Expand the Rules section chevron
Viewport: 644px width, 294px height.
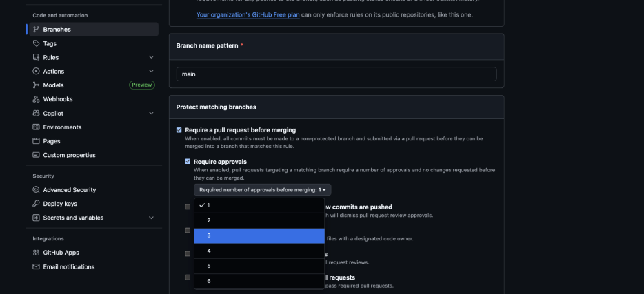151,58
